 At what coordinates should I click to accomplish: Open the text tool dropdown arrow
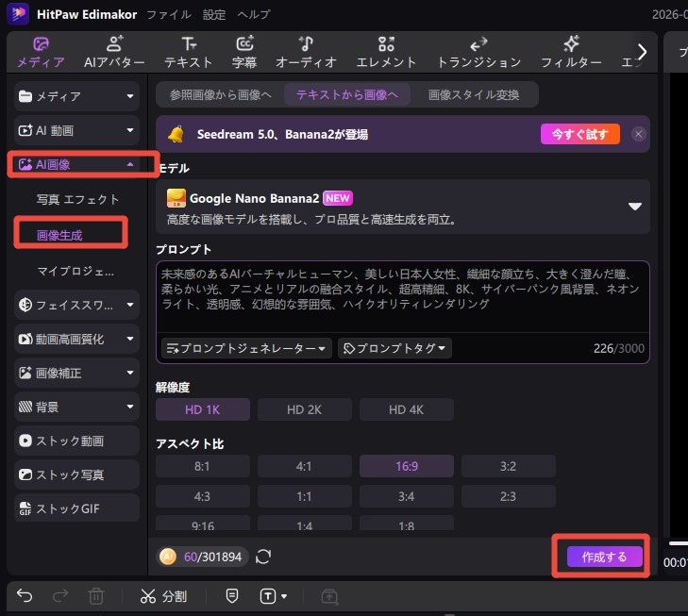coord(284,596)
